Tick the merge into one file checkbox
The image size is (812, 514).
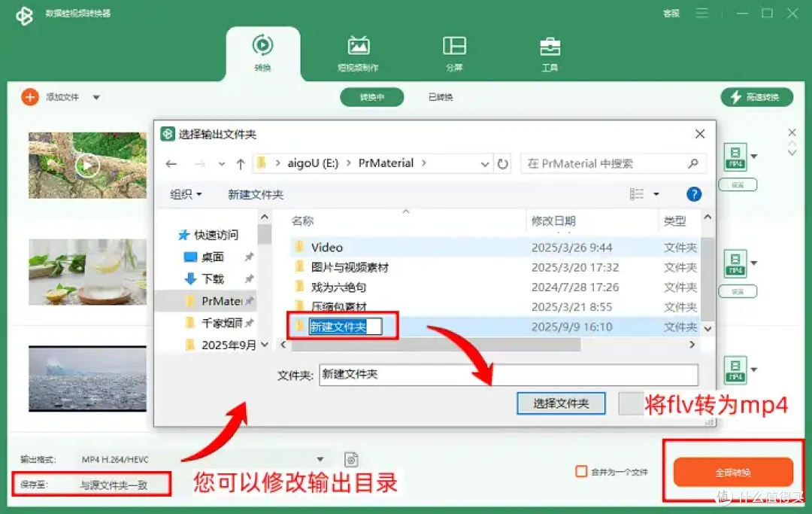click(581, 472)
